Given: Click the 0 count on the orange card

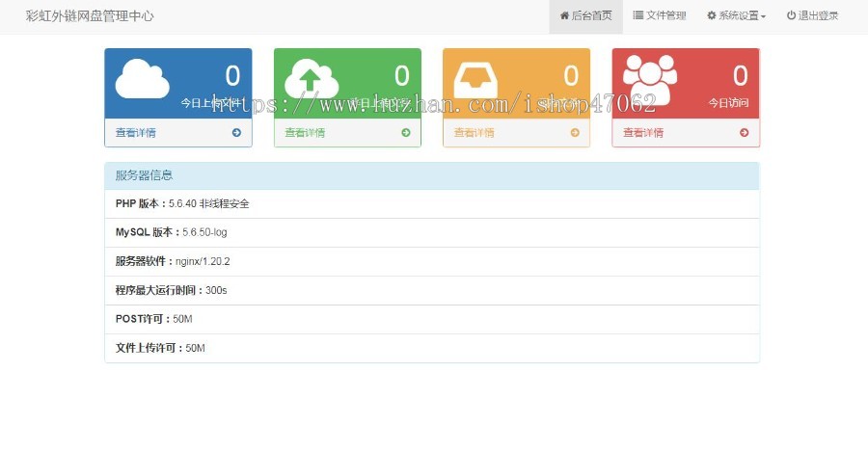Looking at the screenshot, I should [x=571, y=76].
